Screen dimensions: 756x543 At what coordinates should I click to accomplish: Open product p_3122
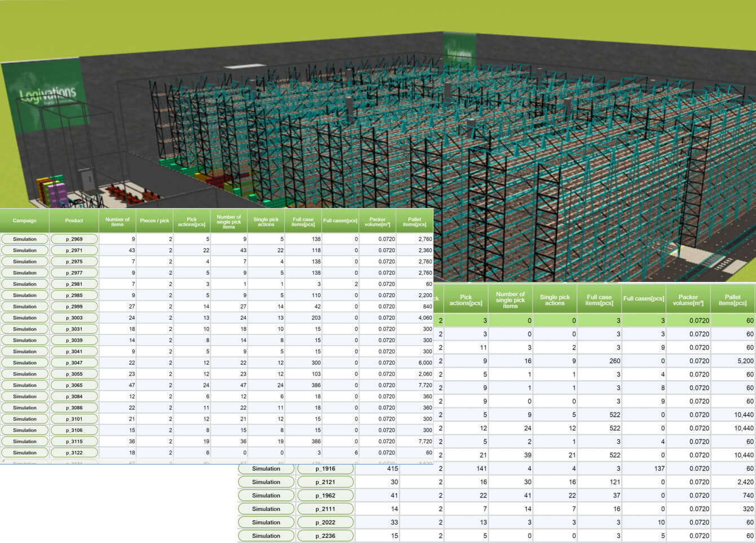(74, 453)
